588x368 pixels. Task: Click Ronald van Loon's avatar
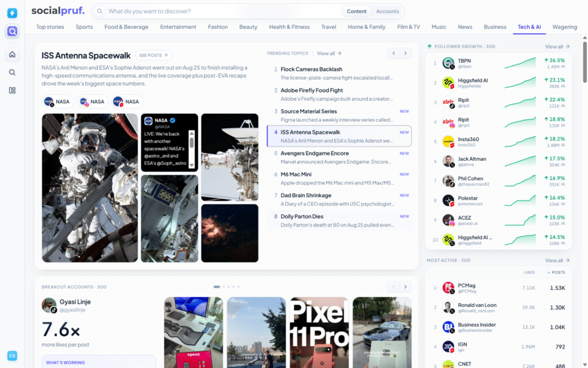[448, 308]
